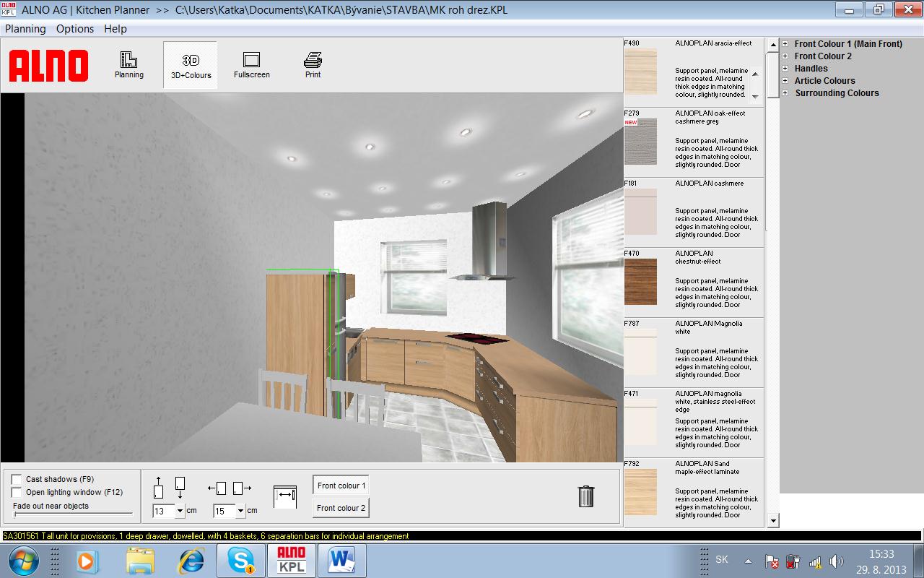The image size is (924, 578).
Task: Open the Windows Start menu
Action: 24,561
